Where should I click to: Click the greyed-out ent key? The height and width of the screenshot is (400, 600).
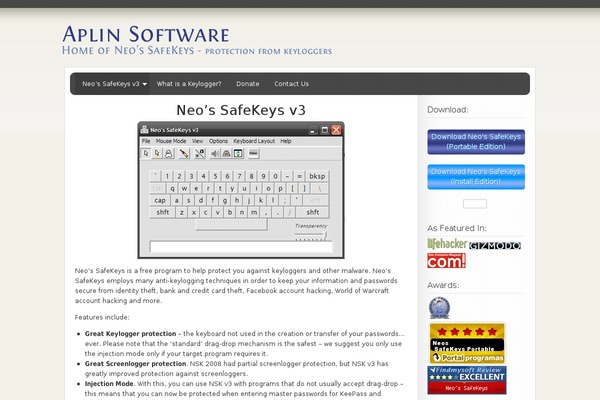[x=316, y=200]
